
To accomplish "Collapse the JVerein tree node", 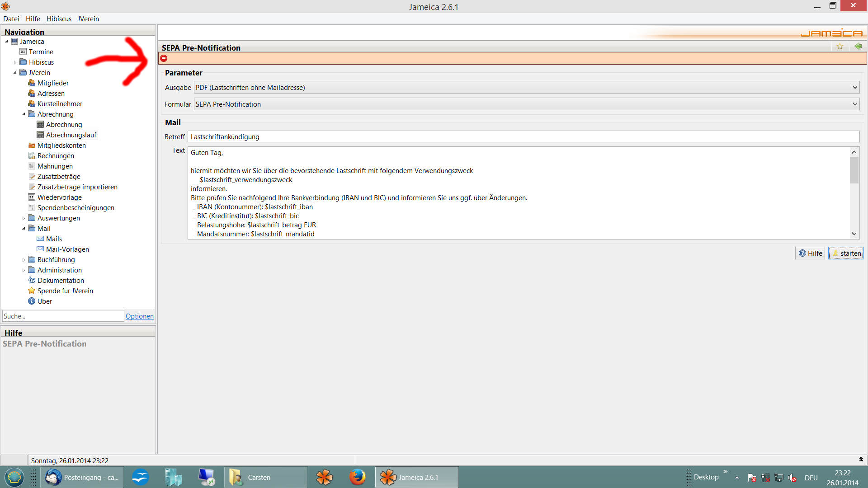I will point(15,73).
